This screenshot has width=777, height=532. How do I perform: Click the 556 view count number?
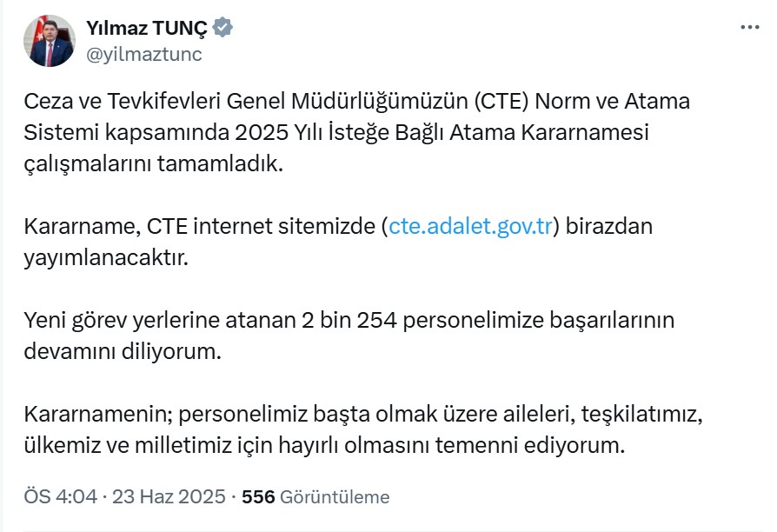258,497
